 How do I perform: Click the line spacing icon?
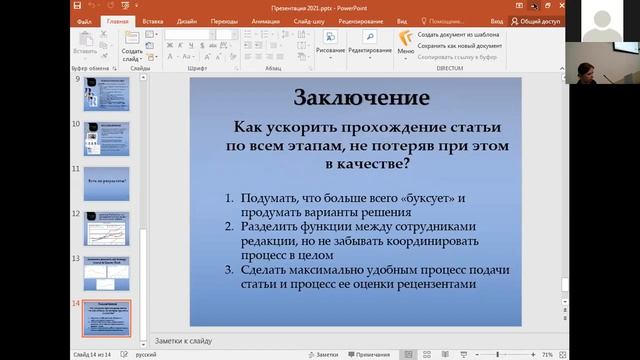[x=285, y=35]
